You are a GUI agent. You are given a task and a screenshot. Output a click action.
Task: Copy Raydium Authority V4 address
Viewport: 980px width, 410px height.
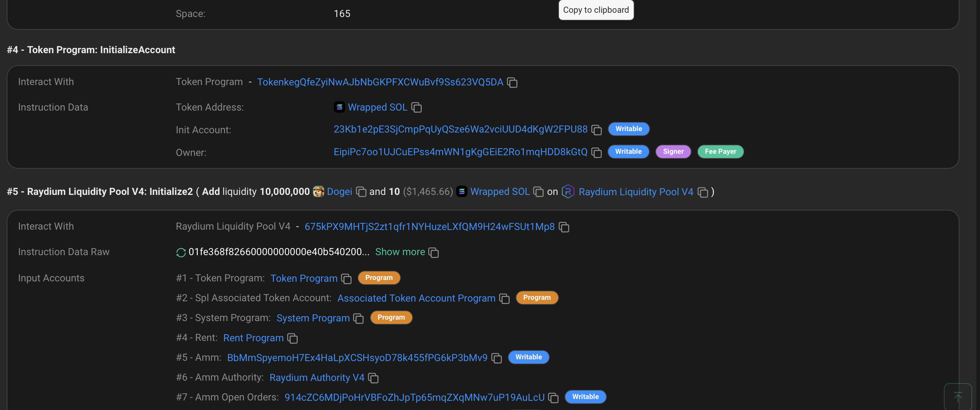click(373, 378)
